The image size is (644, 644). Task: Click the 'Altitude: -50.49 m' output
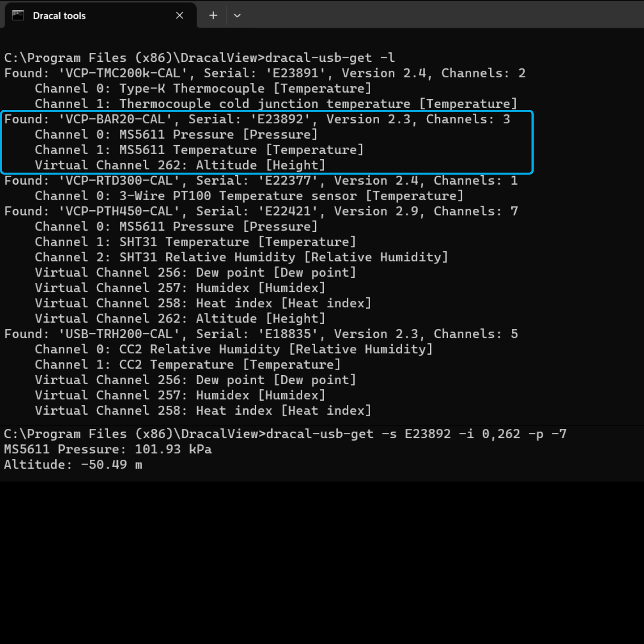pos(73,465)
